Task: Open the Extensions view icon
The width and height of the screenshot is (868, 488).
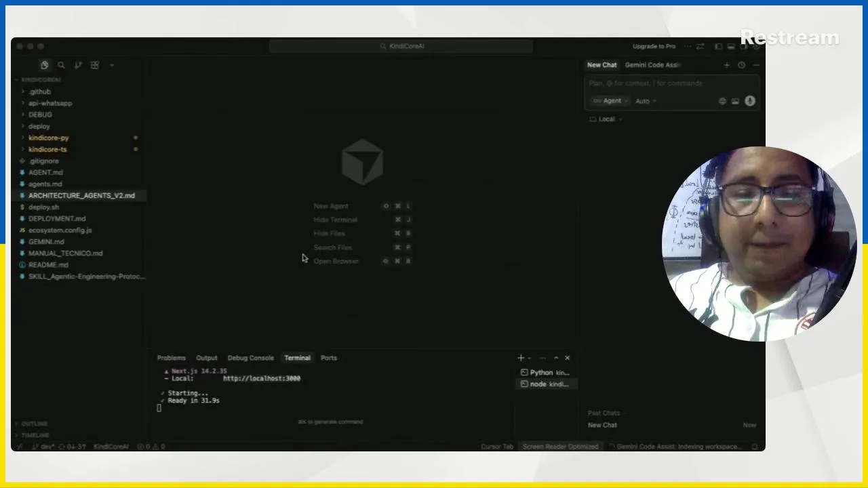Action: [95, 65]
